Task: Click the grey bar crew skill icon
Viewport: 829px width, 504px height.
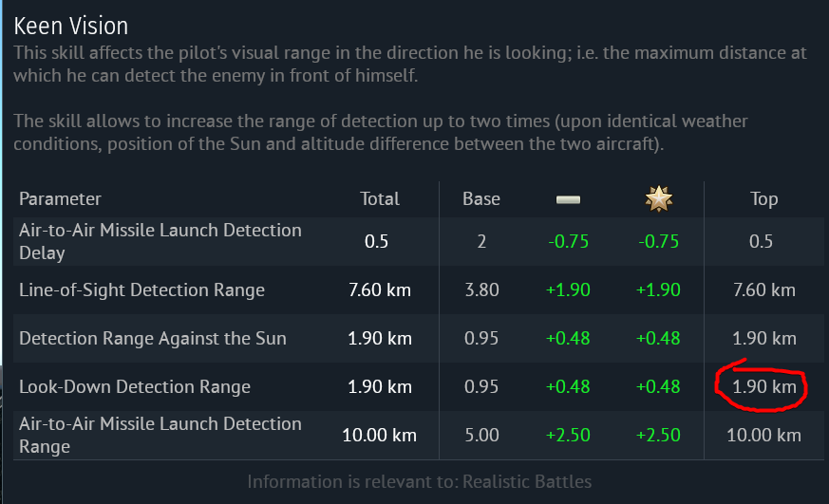Action: pyautogui.click(x=569, y=199)
